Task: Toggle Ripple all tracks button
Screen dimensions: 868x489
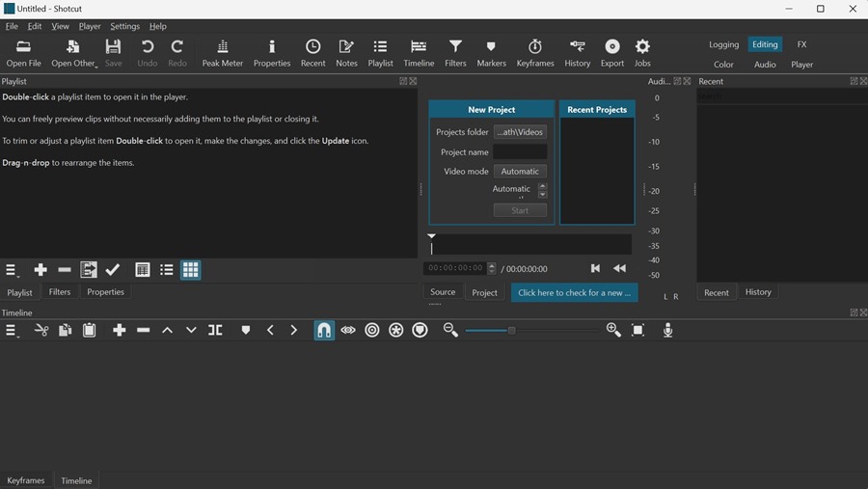Action: (x=395, y=331)
